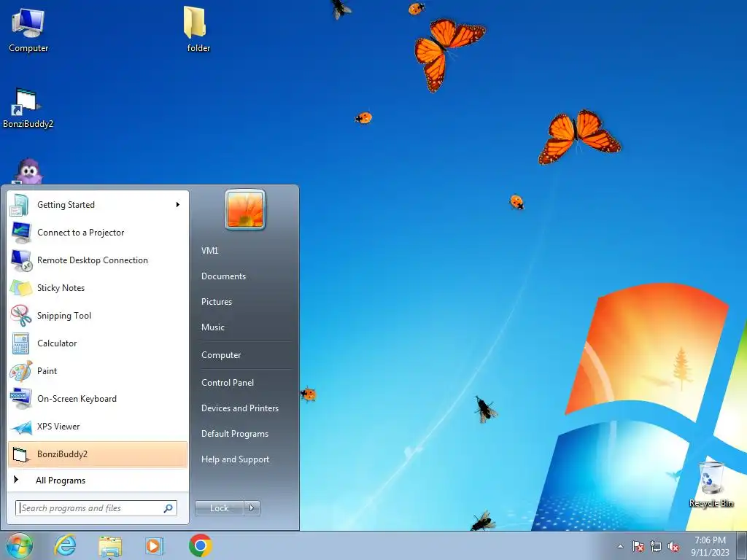The width and height of the screenshot is (747, 560).
Task: Launch Internet Explorer from the taskbar
Action: [65, 545]
